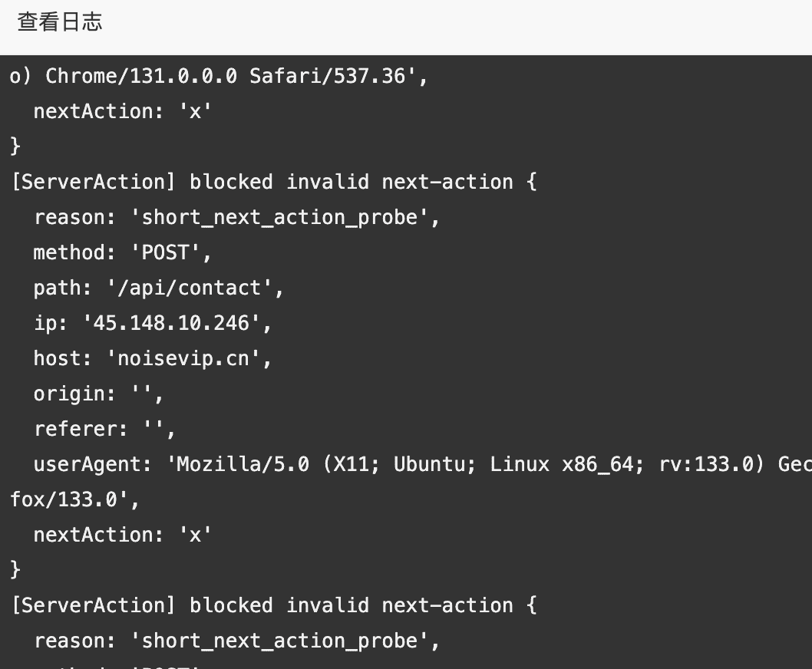812x669 pixels.
Task: Click the empty referer log line
Action: pyautogui.click(x=104, y=429)
